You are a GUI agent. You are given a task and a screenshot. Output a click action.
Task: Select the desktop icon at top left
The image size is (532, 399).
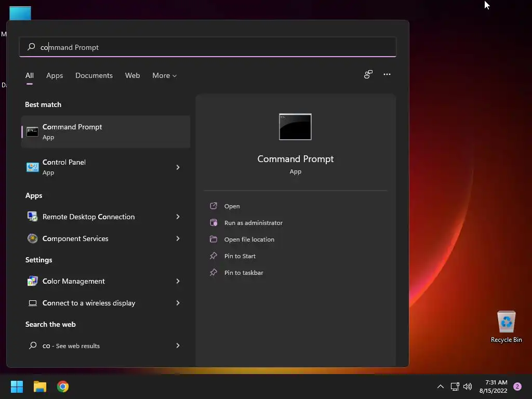(x=20, y=13)
